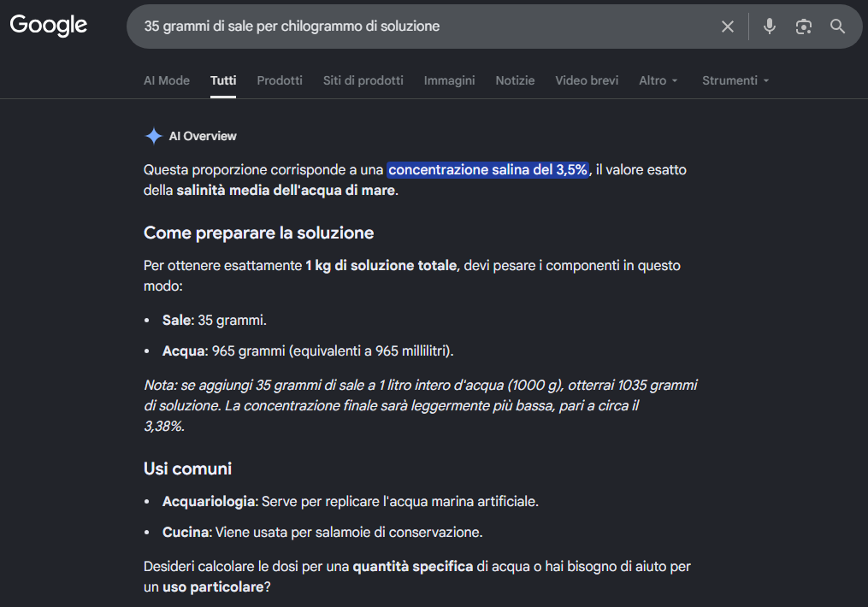Select the Tutti tab
868x607 pixels.
tap(223, 80)
